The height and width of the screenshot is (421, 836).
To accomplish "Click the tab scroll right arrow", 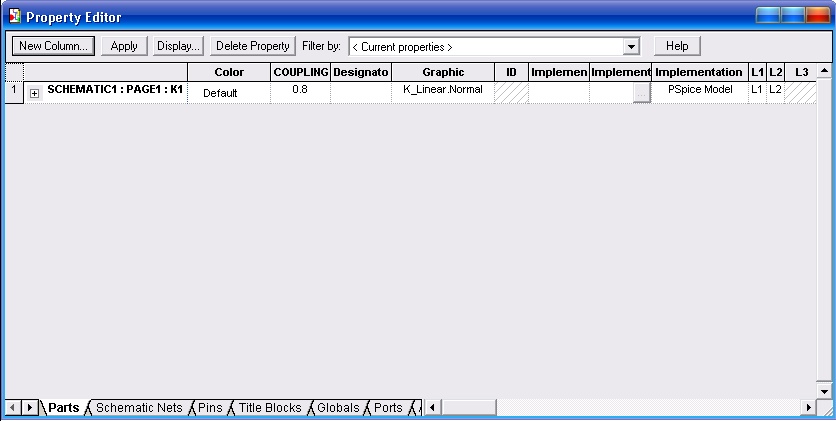I will [29, 408].
